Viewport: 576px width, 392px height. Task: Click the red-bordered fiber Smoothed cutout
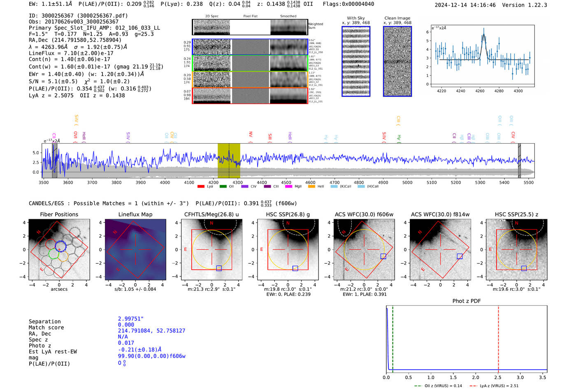[x=289, y=96]
